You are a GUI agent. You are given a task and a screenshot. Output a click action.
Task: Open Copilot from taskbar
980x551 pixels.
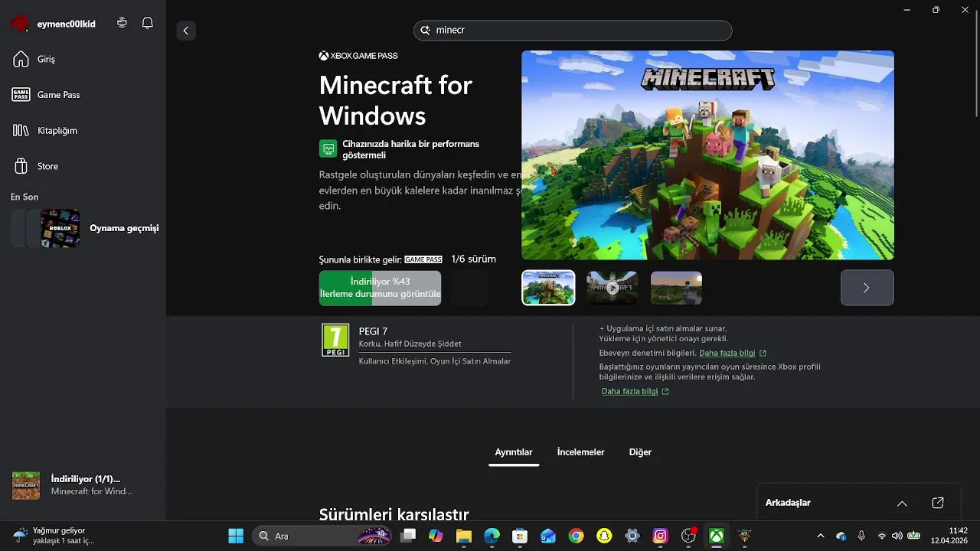coord(436,536)
